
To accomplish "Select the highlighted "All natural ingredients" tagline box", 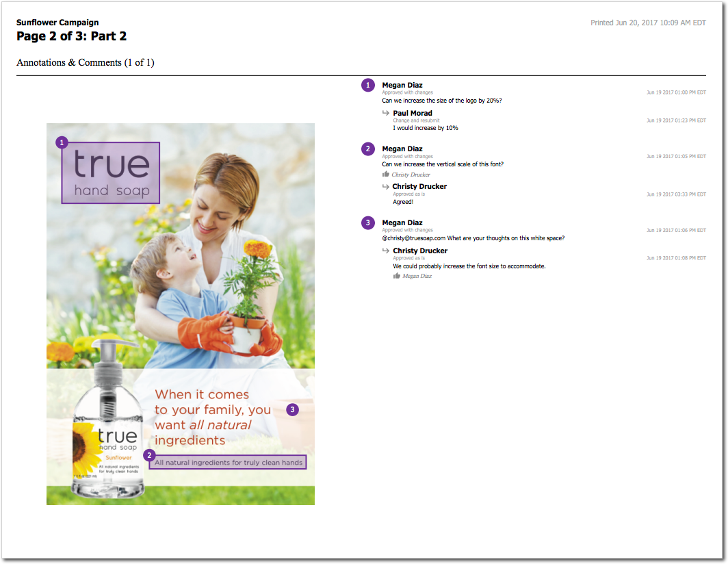I will tap(229, 463).
